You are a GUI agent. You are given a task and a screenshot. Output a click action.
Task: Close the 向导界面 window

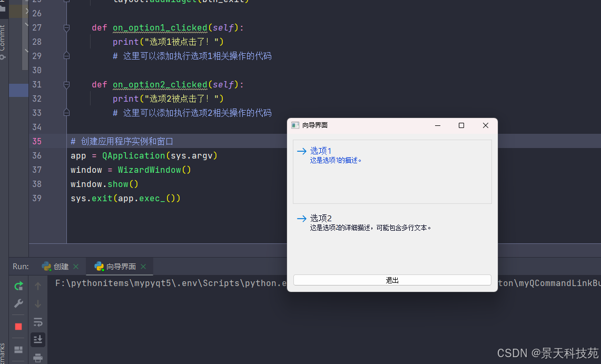click(x=486, y=125)
